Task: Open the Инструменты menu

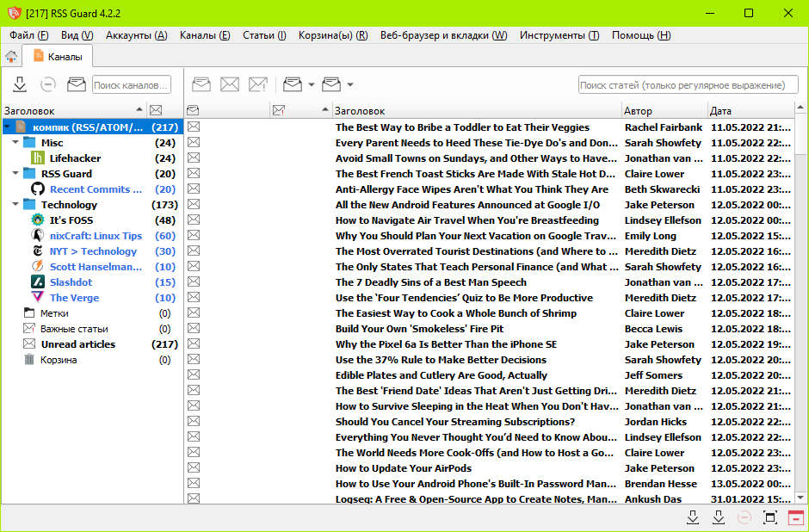Action: (559, 35)
